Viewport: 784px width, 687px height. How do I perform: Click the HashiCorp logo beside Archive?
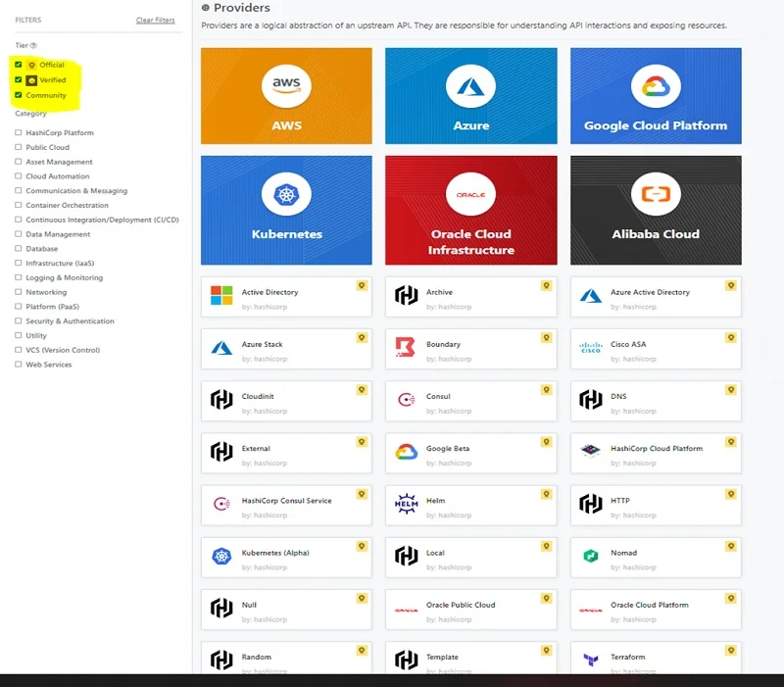pos(406,296)
